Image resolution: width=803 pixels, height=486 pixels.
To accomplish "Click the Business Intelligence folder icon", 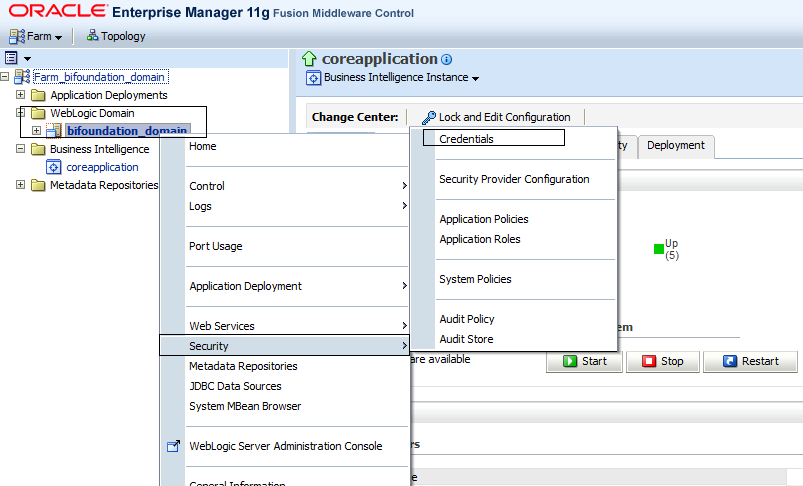I will pyautogui.click(x=38, y=149).
